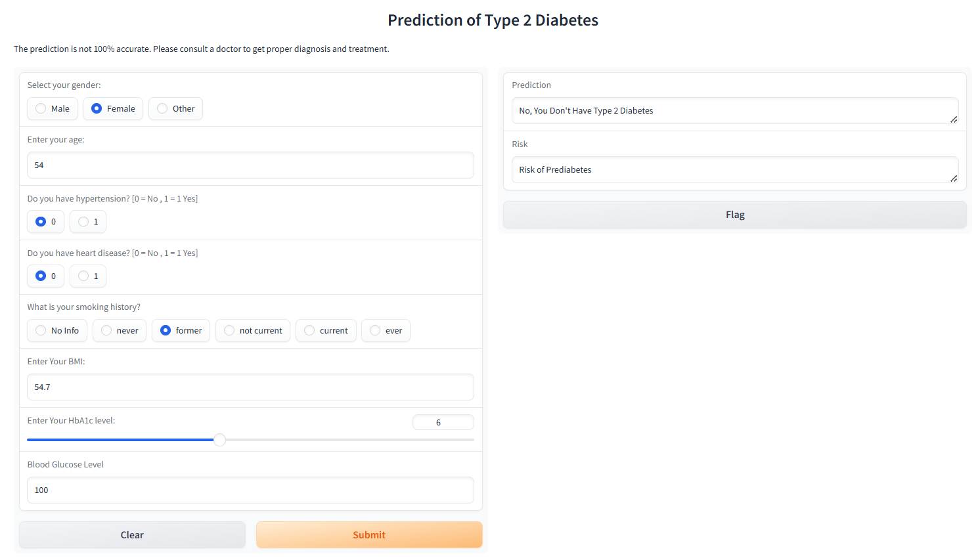
Task: Click the Prediction output resize handle
Action: (954, 119)
